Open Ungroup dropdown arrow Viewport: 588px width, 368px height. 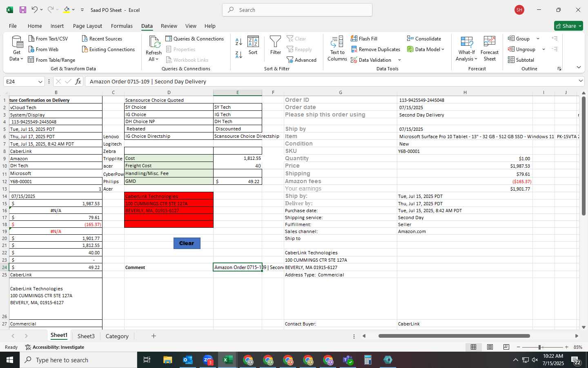click(543, 49)
